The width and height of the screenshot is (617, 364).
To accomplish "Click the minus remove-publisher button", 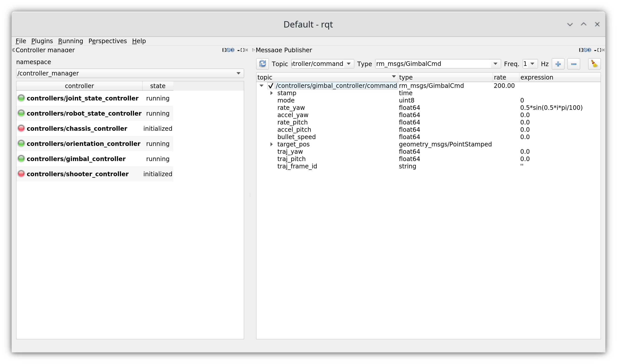I will (x=574, y=64).
